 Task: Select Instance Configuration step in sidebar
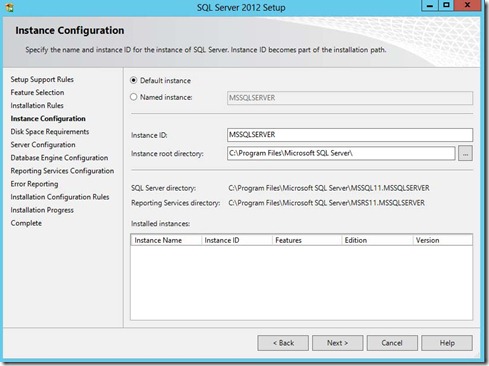click(x=48, y=119)
